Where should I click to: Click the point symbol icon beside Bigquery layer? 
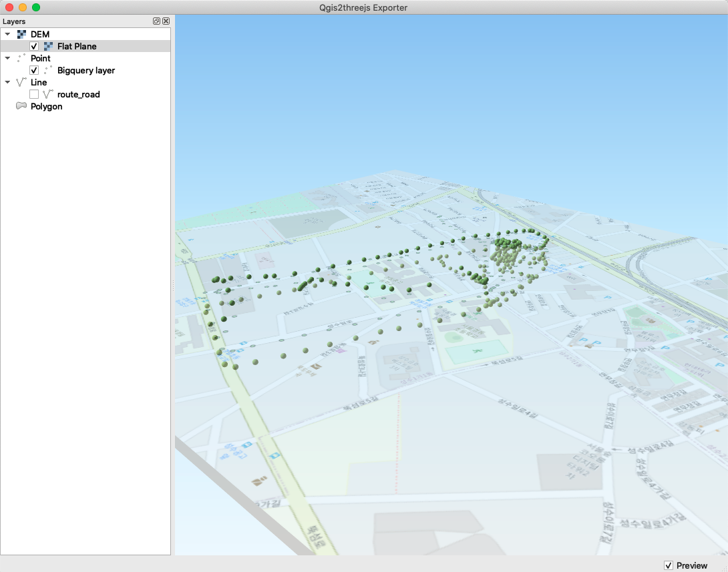point(47,70)
